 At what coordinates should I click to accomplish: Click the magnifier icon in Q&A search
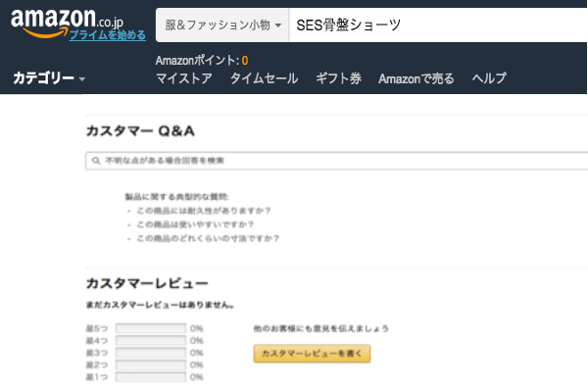[96, 161]
